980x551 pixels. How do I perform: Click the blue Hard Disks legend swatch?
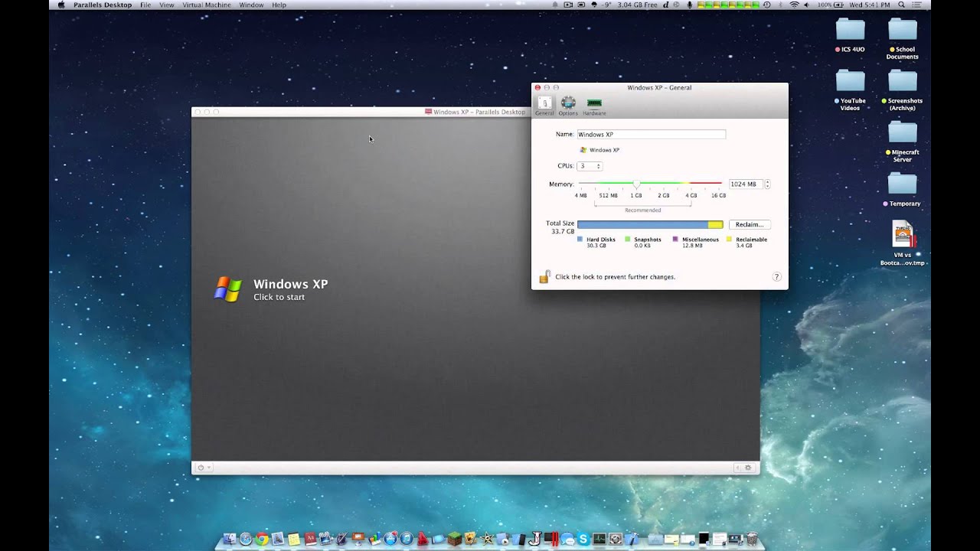[580, 240]
